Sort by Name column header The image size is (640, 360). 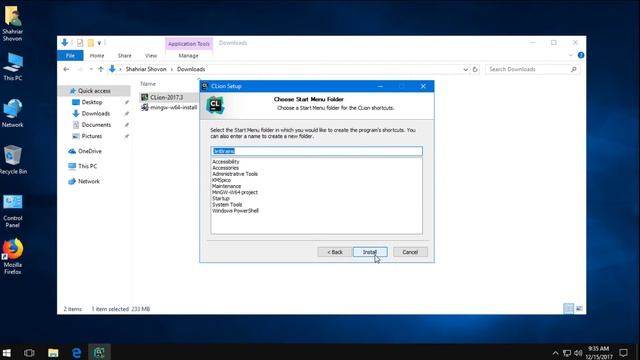pos(148,84)
